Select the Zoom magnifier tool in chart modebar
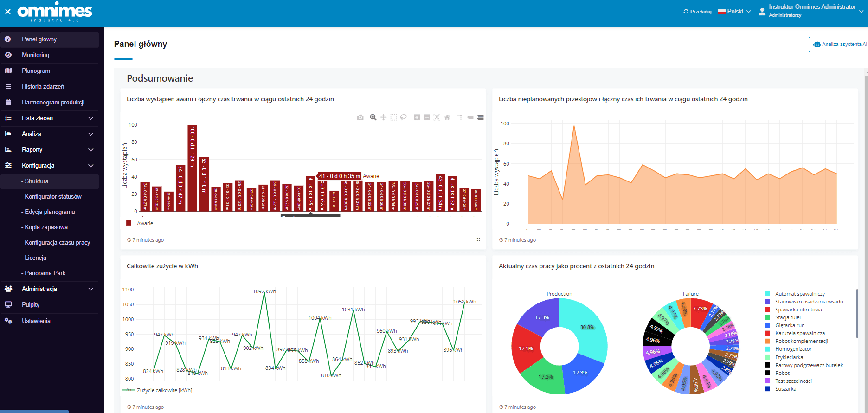This screenshot has height=413, width=868. pos(373,117)
